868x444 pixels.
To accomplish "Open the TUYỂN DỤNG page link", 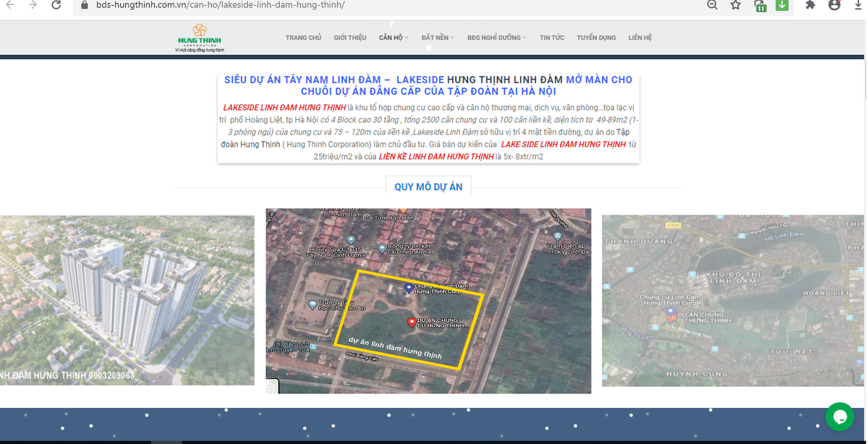I will click(596, 38).
